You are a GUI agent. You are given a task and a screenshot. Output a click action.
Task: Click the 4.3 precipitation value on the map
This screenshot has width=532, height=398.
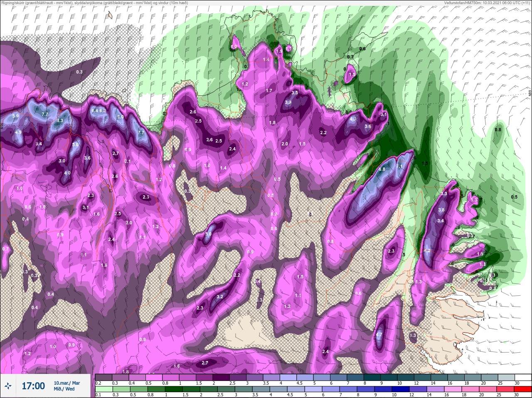click(x=353, y=119)
